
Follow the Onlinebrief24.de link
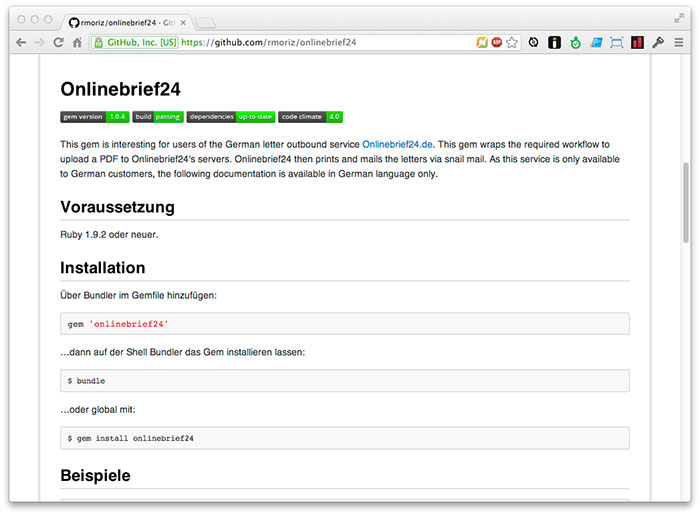click(397, 145)
